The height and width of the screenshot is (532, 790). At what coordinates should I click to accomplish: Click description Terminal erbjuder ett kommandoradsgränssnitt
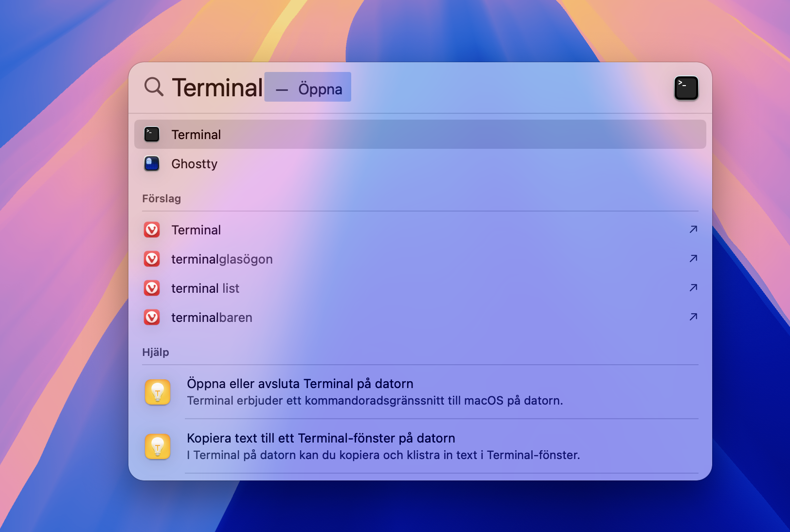(375, 401)
